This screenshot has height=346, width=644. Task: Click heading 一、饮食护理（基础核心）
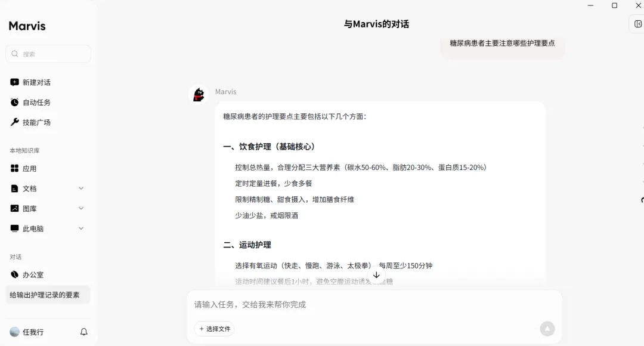pyautogui.click(x=271, y=147)
